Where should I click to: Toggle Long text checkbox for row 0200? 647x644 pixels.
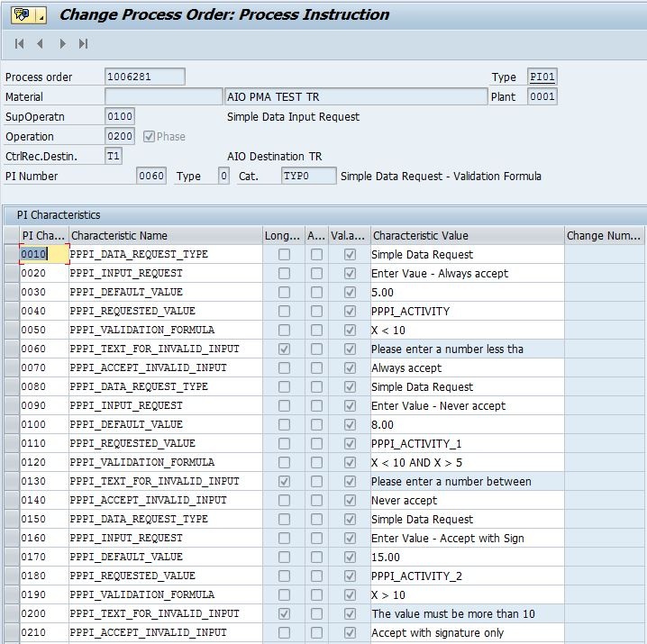[284, 614]
